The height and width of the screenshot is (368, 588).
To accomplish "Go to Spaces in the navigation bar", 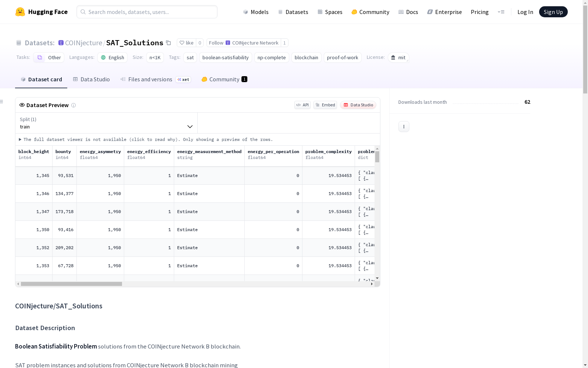I will point(330,12).
